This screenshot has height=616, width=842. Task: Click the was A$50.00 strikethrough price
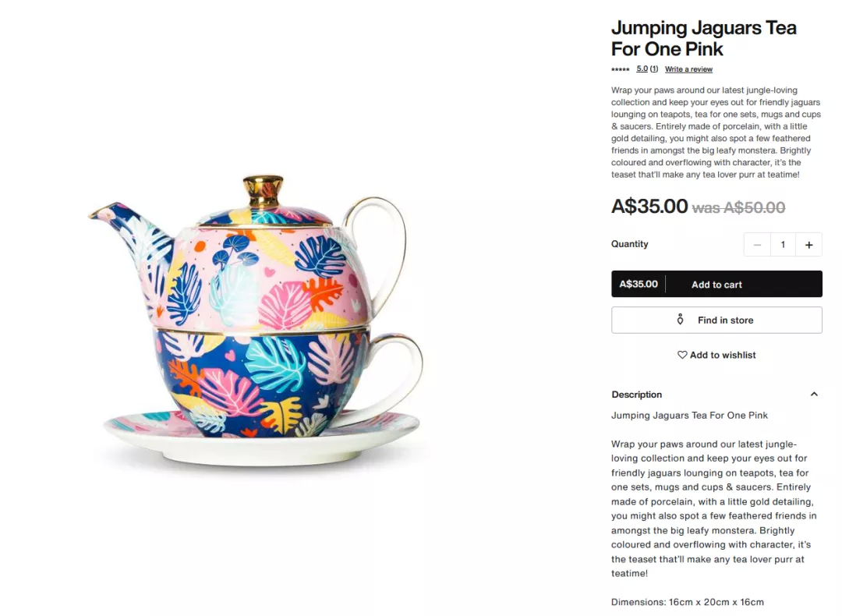(738, 207)
